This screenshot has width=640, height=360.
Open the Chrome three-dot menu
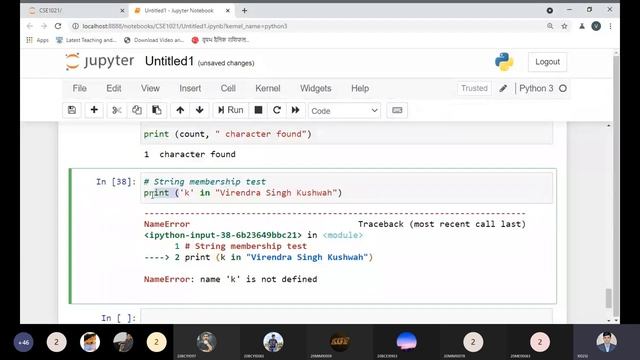(610, 26)
